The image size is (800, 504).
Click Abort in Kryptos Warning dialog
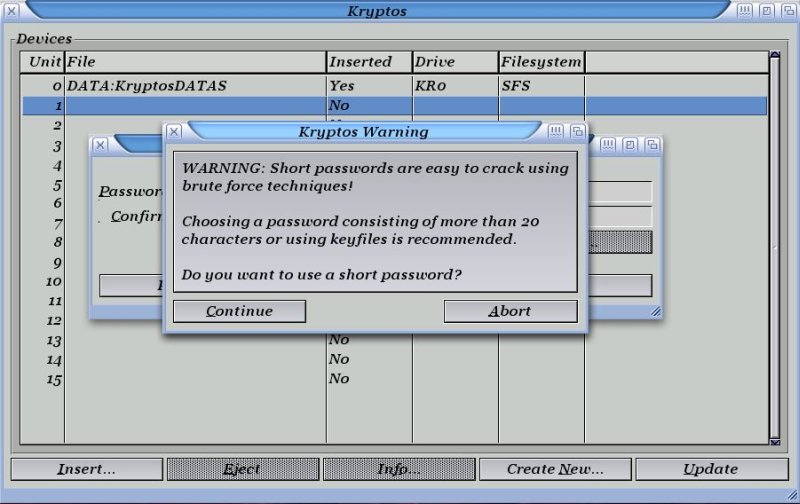(x=511, y=311)
